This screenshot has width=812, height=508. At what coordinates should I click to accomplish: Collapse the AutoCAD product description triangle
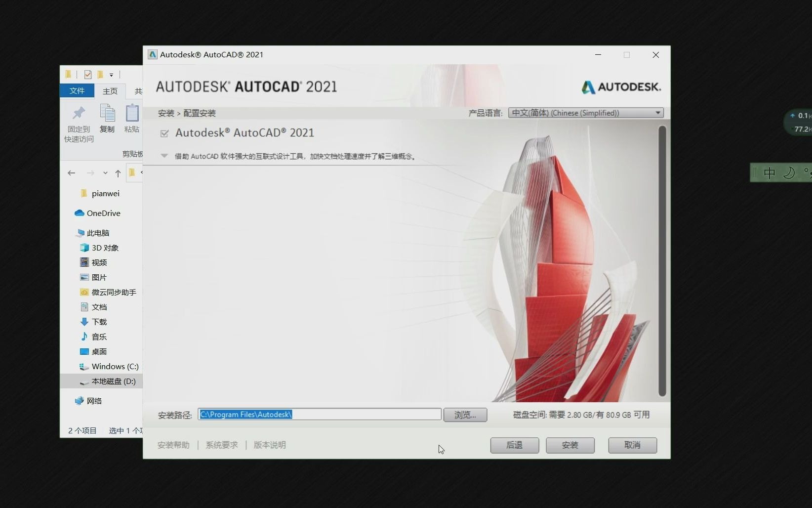pos(163,156)
